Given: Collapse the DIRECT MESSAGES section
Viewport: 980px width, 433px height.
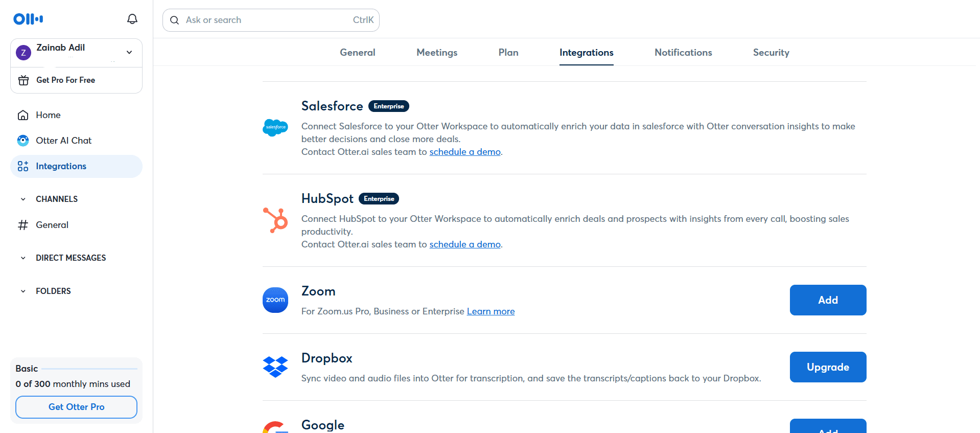Looking at the screenshot, I should (23, 258).
